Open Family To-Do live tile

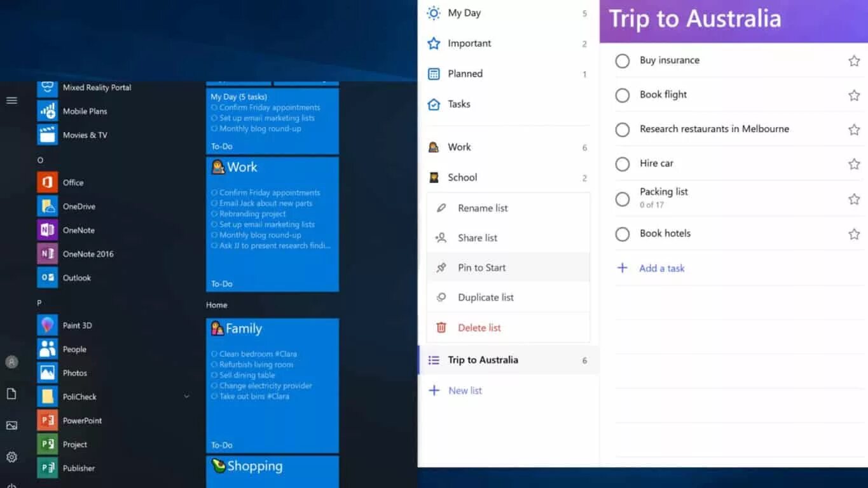pyautogui.click(x=272, y=386)
